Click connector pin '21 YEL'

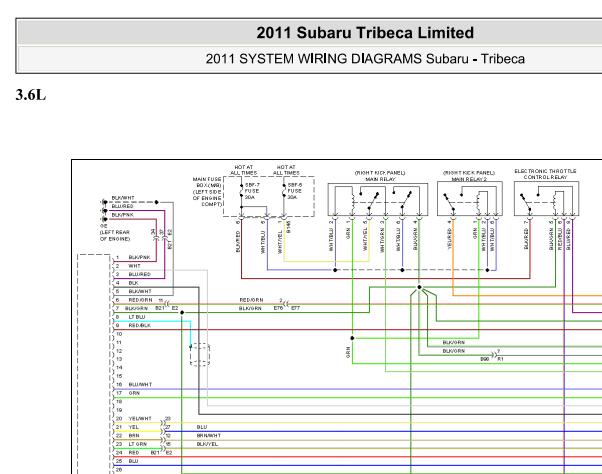coord(127,427)
